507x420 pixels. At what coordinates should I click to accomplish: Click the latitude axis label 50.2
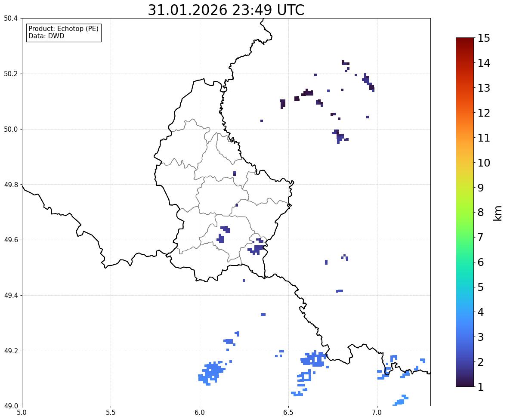11,74
